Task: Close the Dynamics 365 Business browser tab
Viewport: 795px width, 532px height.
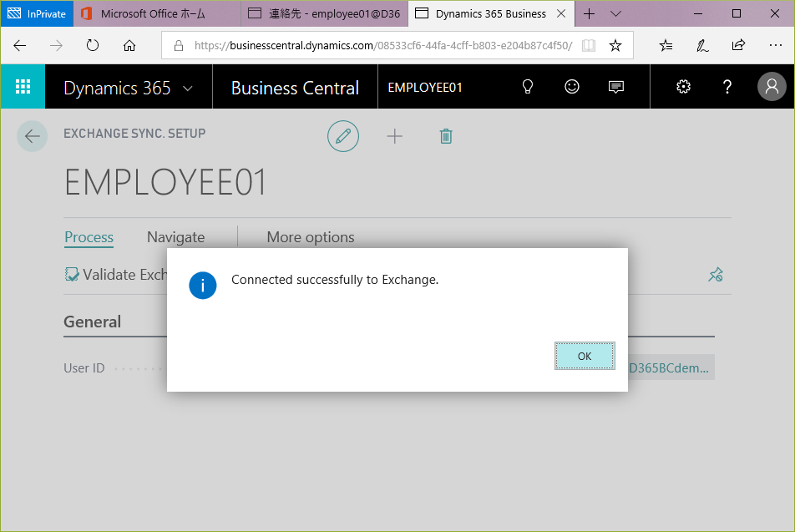Action: pos(561,13)
